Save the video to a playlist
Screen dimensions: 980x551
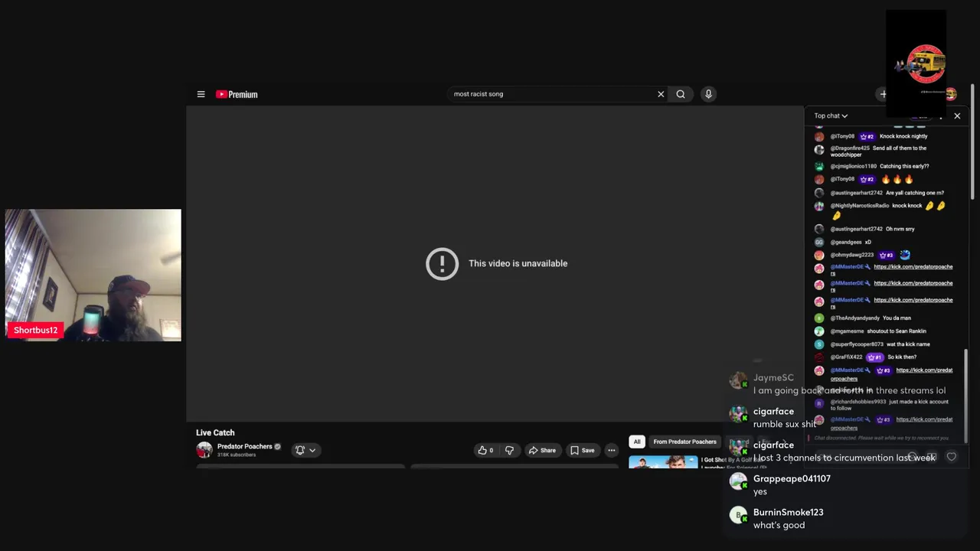point(582,450)
